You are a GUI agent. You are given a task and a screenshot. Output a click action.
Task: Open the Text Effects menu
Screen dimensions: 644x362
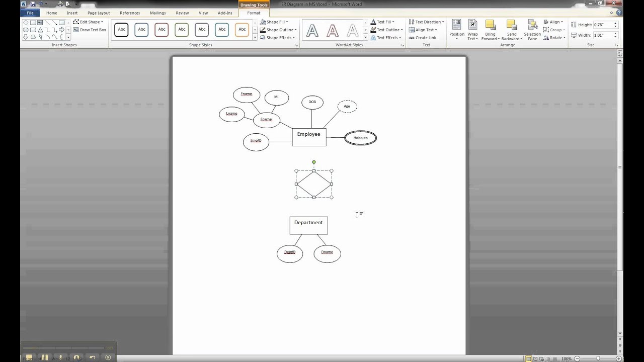click(x=386, y=38)
